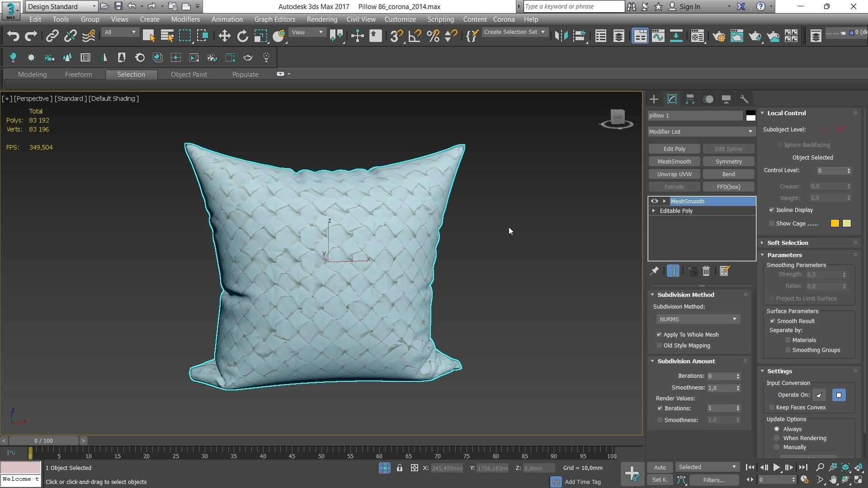Click the pale yellow cage color swatch
The height and width of the screenshot is (488, 868).
pyautogui.click(x=847, y=224)
